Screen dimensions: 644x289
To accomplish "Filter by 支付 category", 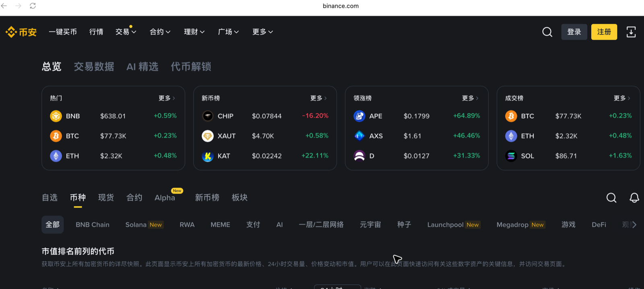I will tap(253, 225).
